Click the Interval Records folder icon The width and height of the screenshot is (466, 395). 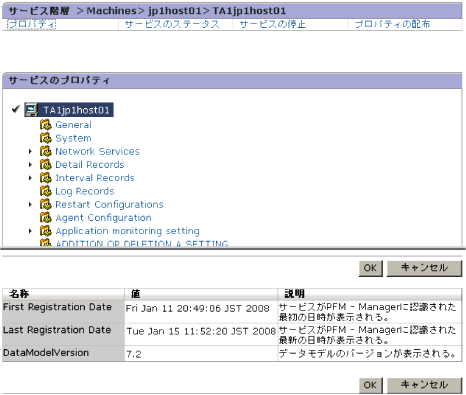click(46, 178)
